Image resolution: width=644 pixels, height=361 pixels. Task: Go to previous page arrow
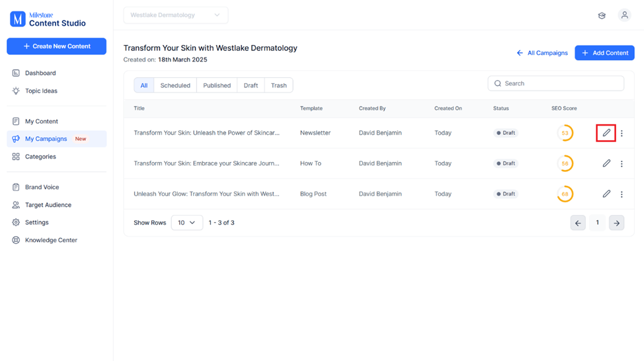point(578,223)
